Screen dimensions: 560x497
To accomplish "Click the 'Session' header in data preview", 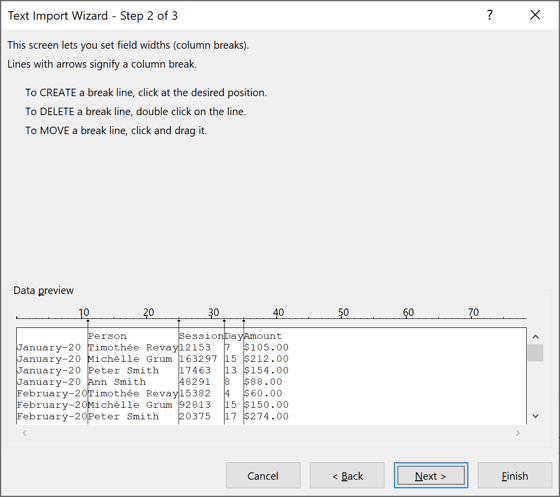I will point(201,336).
